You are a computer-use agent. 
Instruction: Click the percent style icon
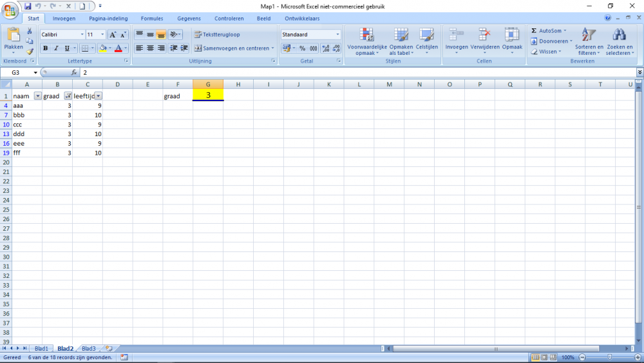click(x=303, y=48)
